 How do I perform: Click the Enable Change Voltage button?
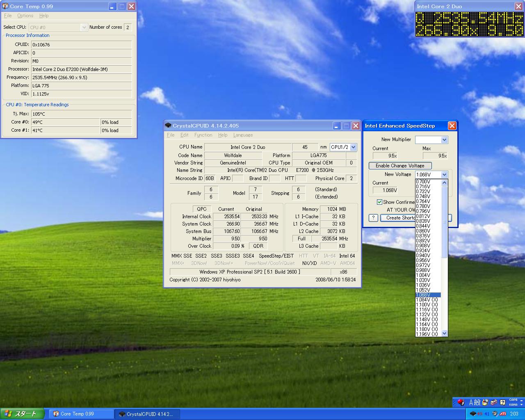400,166
